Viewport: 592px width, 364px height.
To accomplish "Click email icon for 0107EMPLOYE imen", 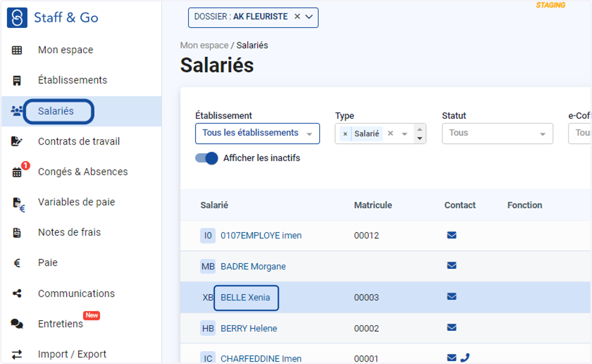I will [451, 235].
